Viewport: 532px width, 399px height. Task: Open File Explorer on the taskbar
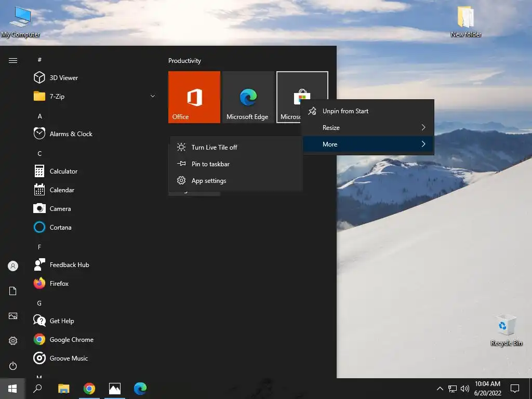coord(63,389)
